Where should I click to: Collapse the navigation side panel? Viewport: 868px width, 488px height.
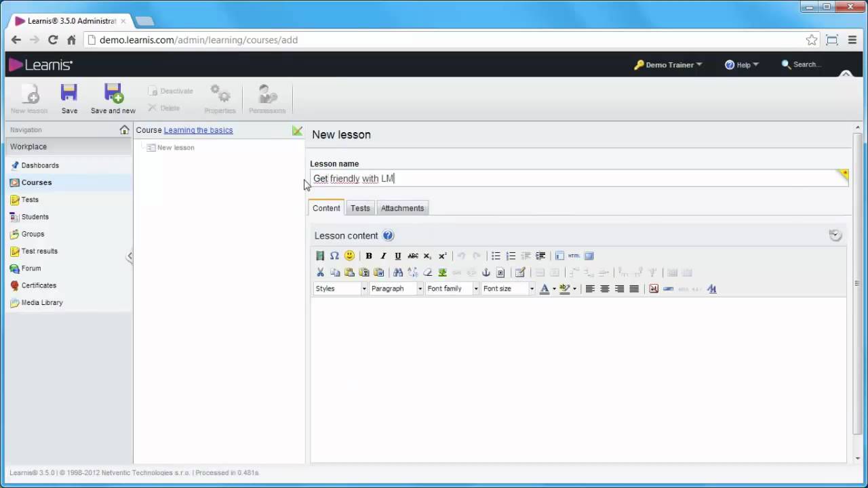pyautogui.click(x=130, y=256)
